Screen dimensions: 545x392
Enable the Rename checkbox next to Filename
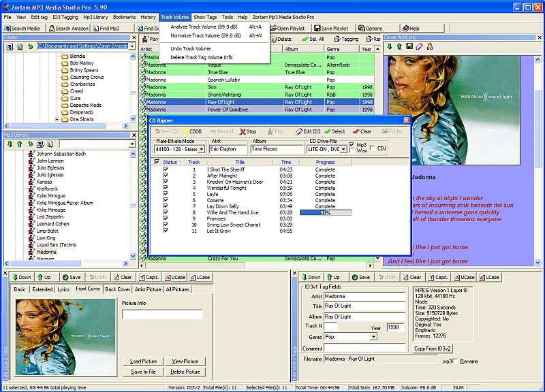pos(455,361)
